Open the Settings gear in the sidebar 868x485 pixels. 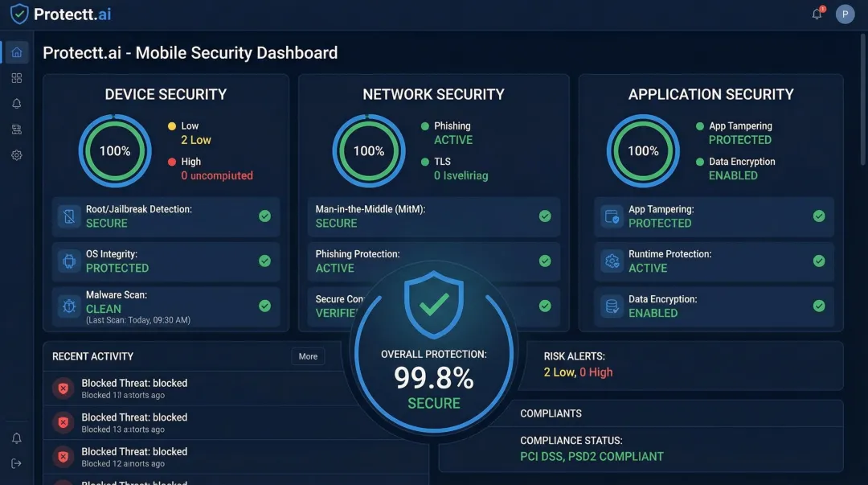16,154
